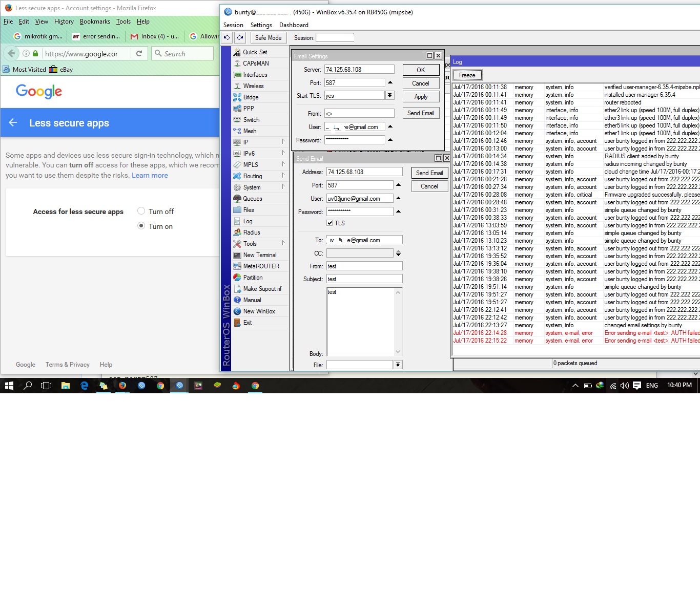This screenshot has height=593, width=700.
Task: Open Queues in WinBox sidebar
Action: (252, 199)
